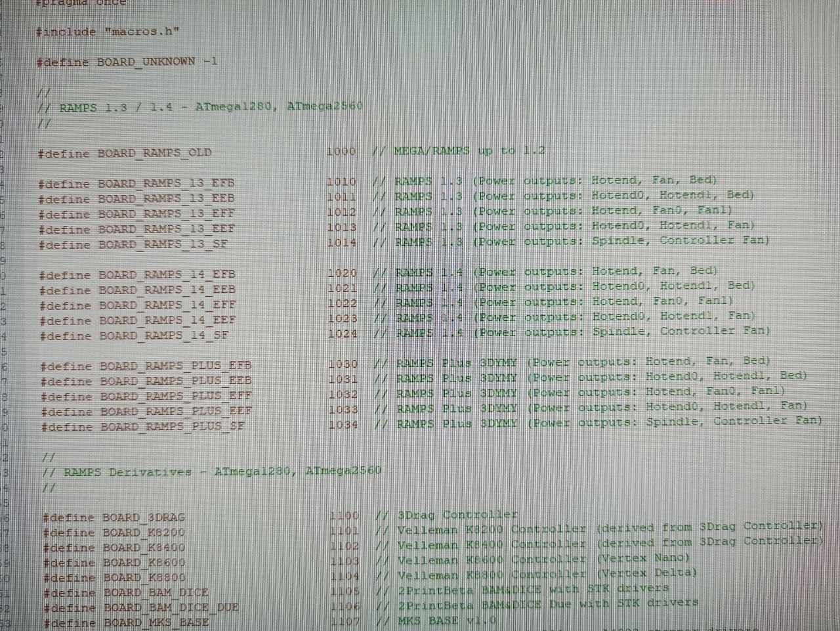This screenshot has width=840, height=631.
Task: Select BOARD_3DRAG identifier
Action: [144, 518]
